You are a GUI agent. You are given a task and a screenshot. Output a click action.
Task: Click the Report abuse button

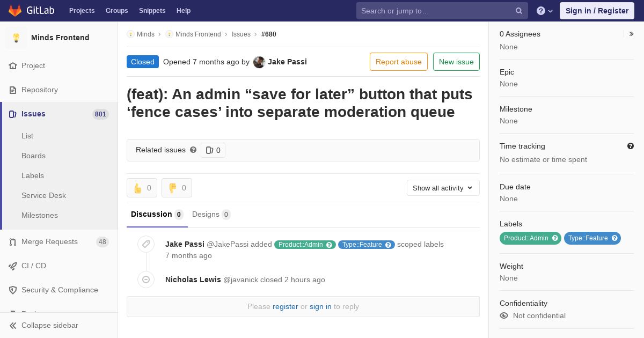click(x=399, y=62)
